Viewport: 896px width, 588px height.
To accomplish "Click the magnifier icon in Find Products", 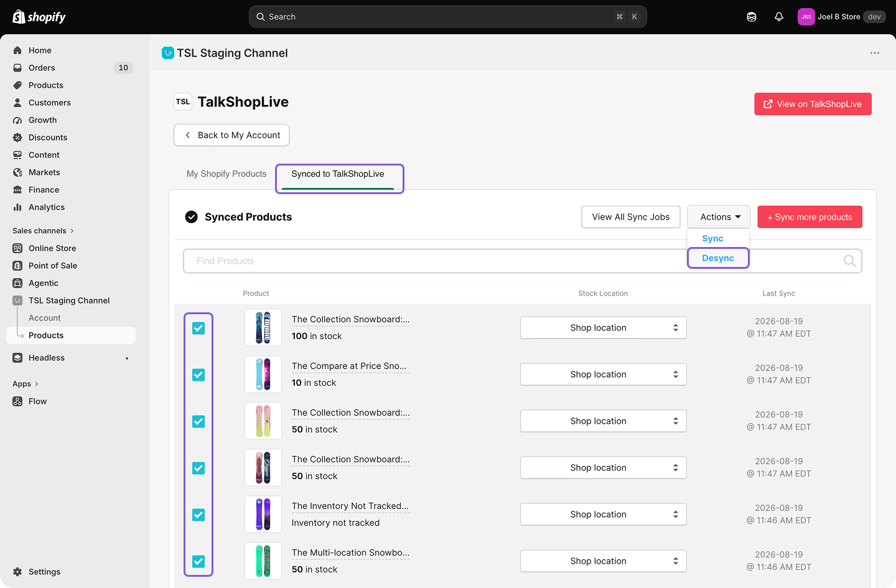I will point(849,261).
